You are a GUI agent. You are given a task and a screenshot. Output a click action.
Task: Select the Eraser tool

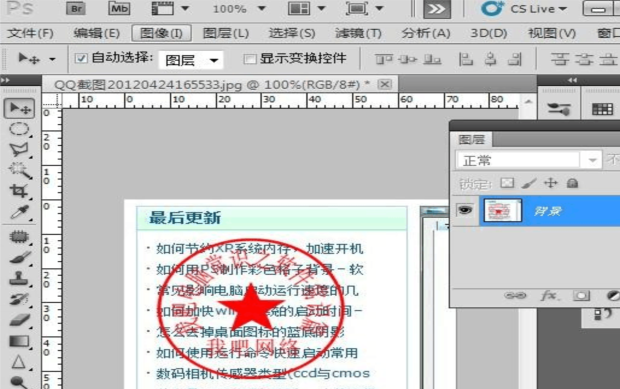[x=20, y=319]
